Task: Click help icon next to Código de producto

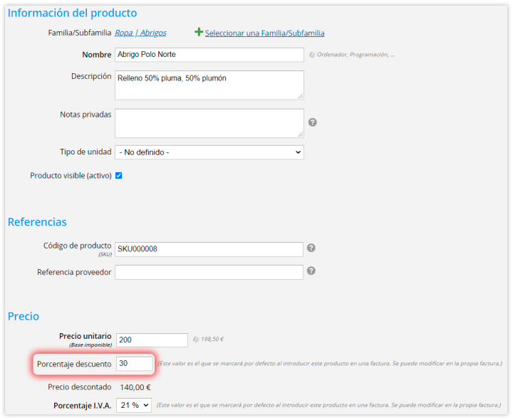Action: click(311, 248)
